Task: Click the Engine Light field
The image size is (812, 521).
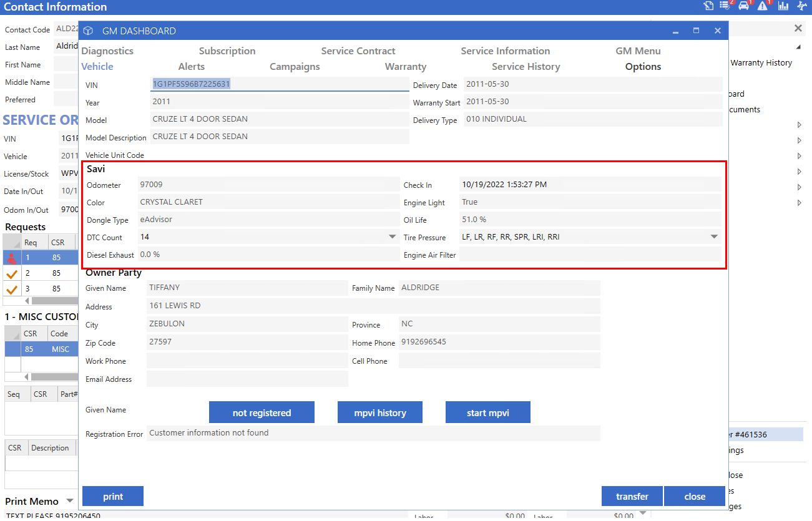Action: [x=590, y=202]
